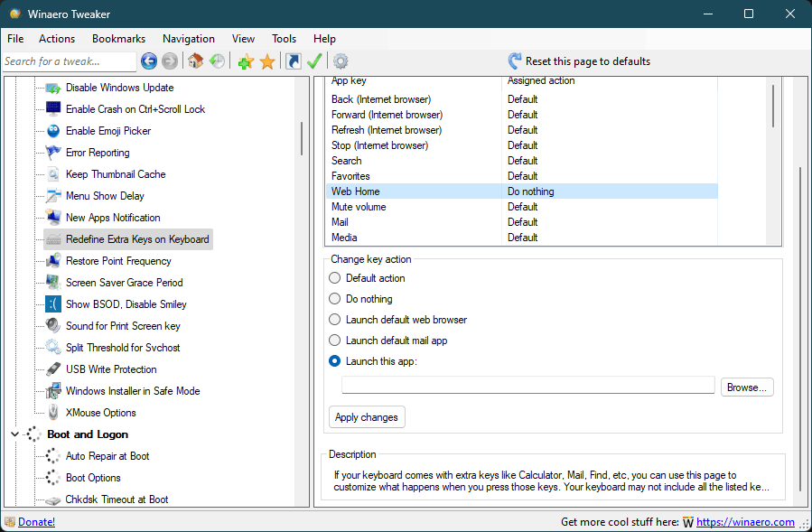
Task: Select Launch default mail app option
Action: click(x=335, y=341)
